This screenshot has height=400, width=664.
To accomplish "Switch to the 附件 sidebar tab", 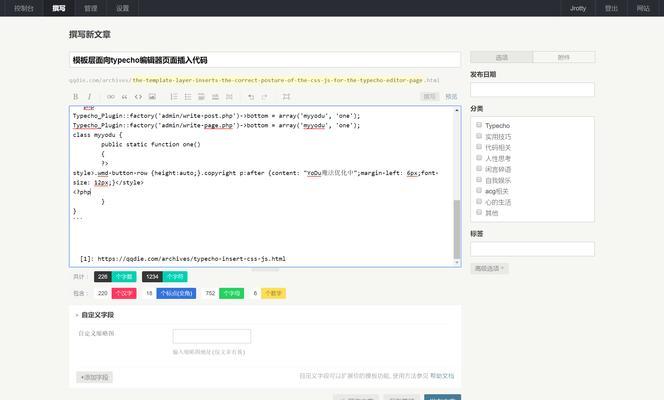I will tap(564, 57).
